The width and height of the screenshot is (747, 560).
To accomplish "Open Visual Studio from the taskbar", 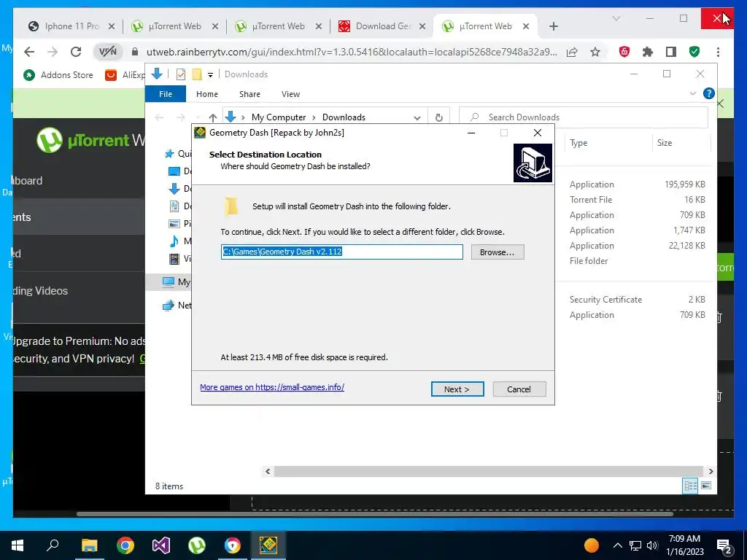I will click(161, 545).
